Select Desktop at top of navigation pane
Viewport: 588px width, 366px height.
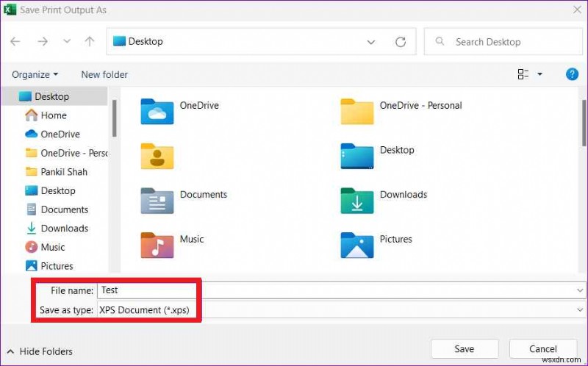(54, 96)
